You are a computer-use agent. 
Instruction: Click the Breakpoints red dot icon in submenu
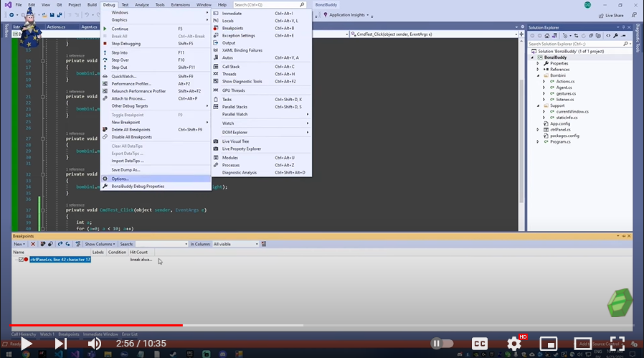click(216, 28)
